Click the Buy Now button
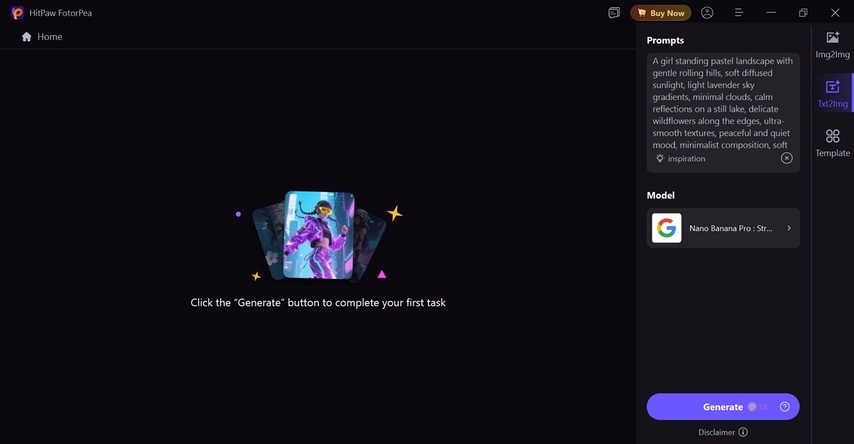 (x=661, y=13)
